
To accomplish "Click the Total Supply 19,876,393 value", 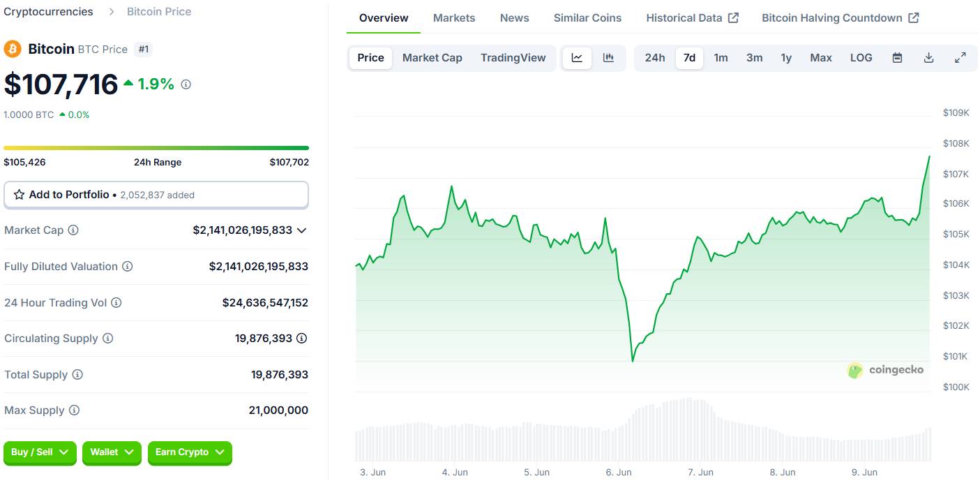I will (x=280, y=375).
